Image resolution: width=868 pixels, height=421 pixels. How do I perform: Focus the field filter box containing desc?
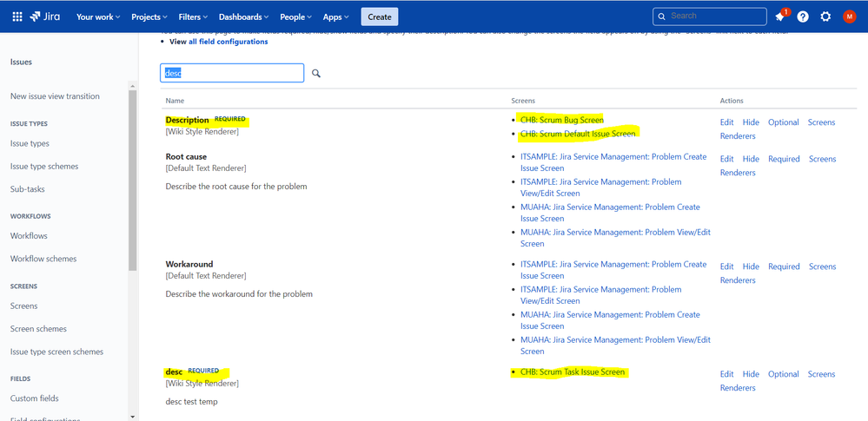pyautogui.click(x=232, y=73)
